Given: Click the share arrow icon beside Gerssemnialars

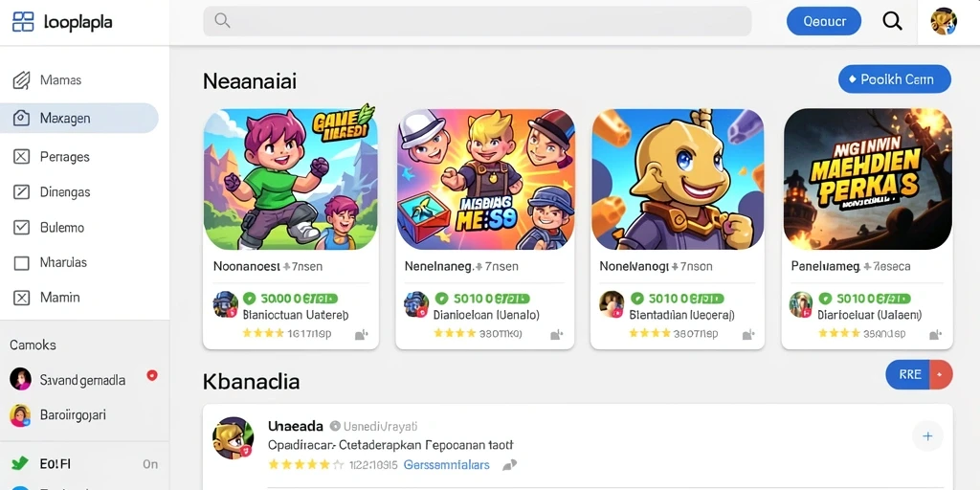Looking at the screenshot, I should [x=510, y=464].
